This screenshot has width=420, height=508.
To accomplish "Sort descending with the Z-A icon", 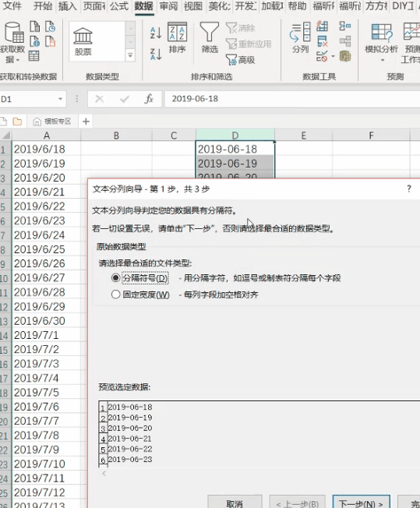I will [156, 54].
